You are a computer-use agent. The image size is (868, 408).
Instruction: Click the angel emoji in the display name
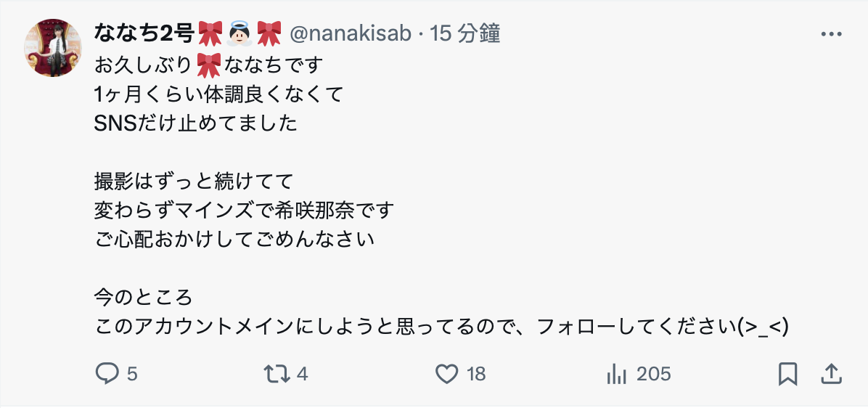(x=239, y=33)
